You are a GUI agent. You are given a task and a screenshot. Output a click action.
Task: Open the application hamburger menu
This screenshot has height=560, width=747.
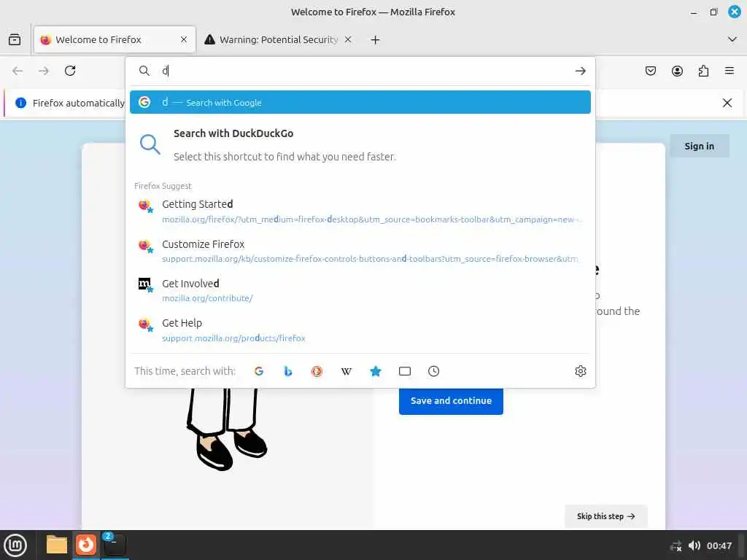(729, 71)
